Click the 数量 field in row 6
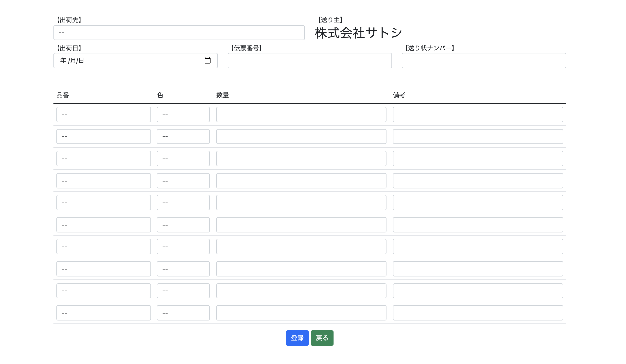626x364 pixels. [x=301, y=225]
